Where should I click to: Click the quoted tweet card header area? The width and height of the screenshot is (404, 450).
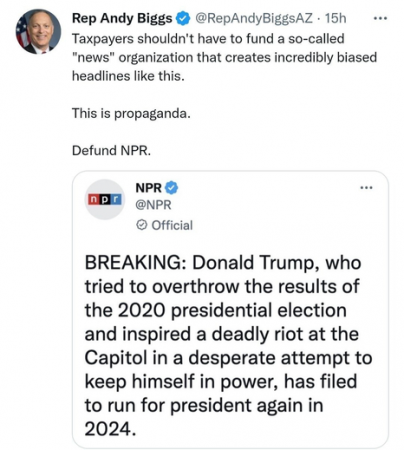tap(230, 205)
